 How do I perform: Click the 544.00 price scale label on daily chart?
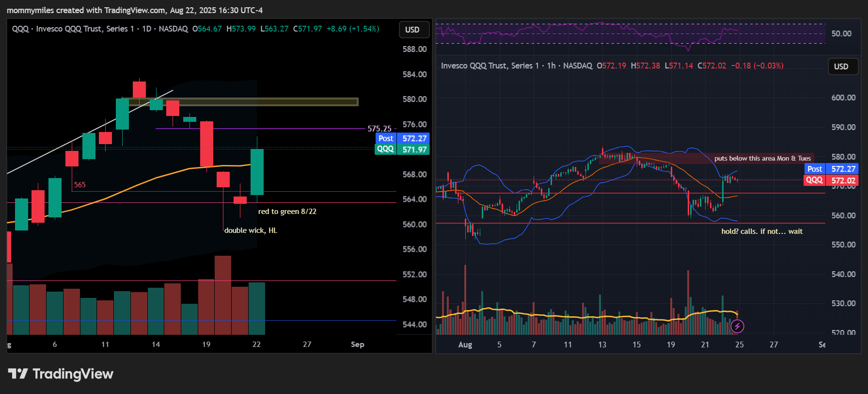(414, 324)
